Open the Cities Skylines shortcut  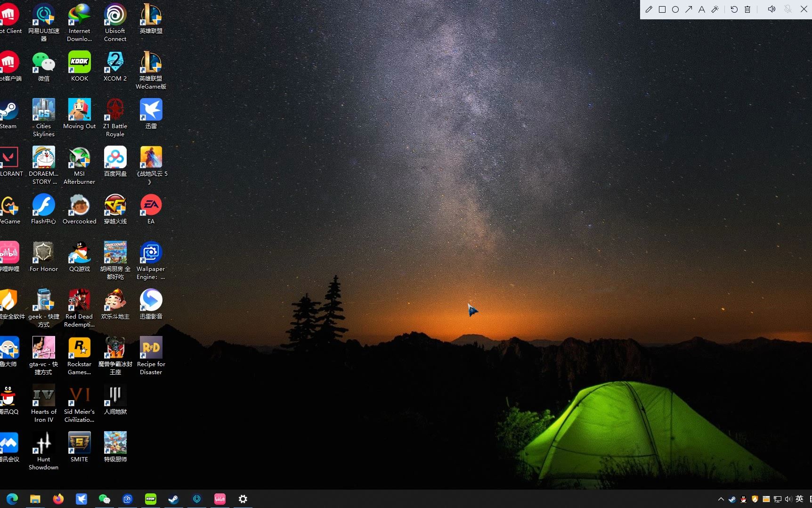click(44, 118)
